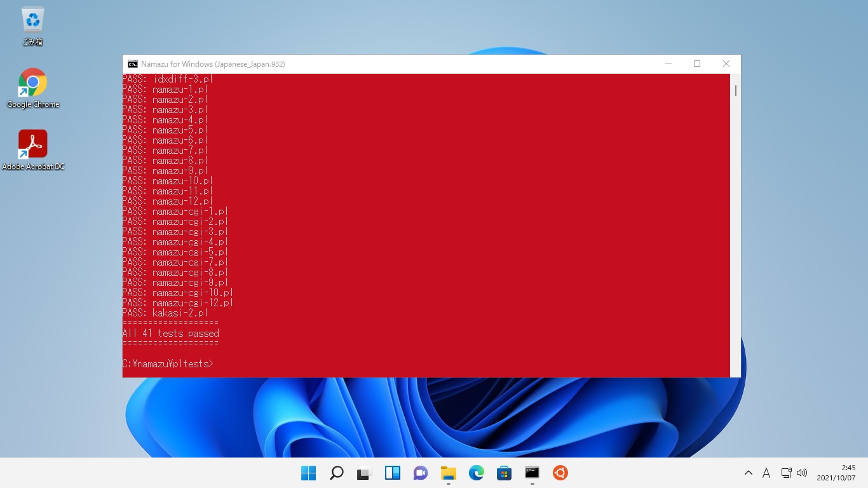This screenshot has height=488, width=868.
Task: Click the line PASS: namazu-cgi-12.pl
Action: [x=178, y=303]
